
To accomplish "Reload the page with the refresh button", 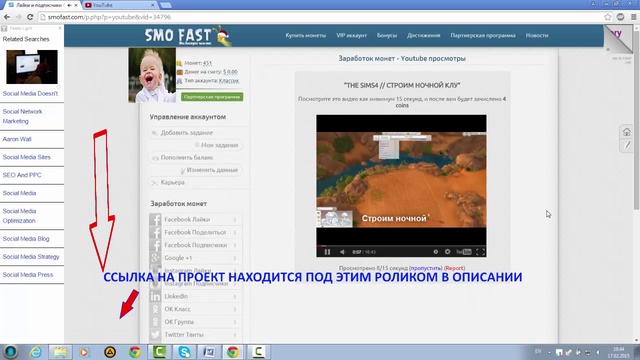I will point(30,17).
